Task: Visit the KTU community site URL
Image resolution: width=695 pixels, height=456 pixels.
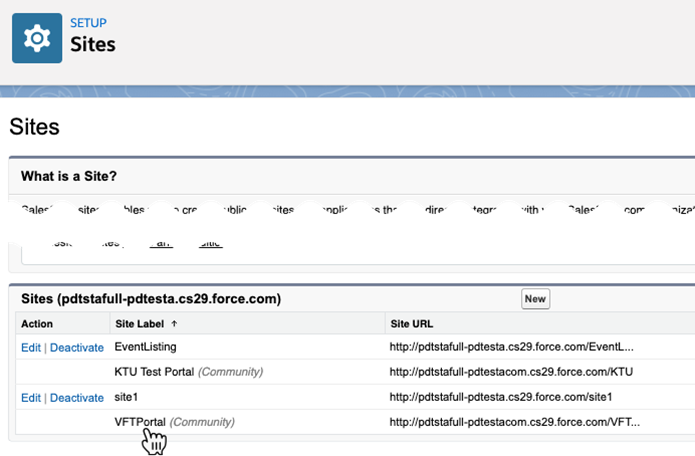Action: pyautogui.click(x=513, y=372)
